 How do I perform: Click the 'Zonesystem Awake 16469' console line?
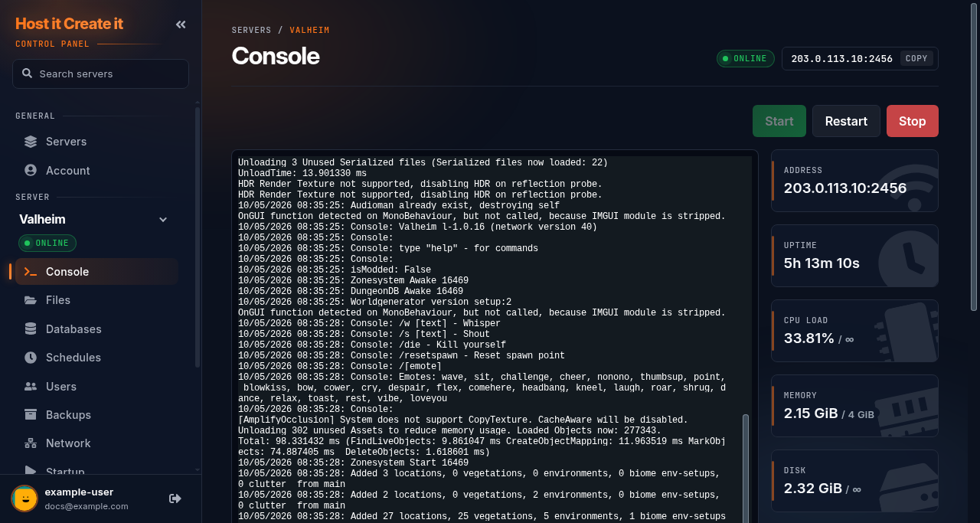point(353,281)
